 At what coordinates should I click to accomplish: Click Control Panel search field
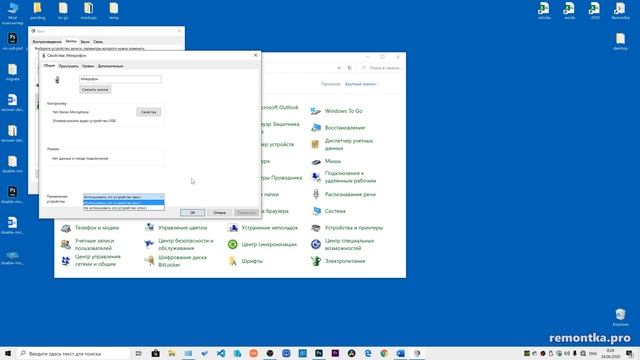(x=382, y=68)
